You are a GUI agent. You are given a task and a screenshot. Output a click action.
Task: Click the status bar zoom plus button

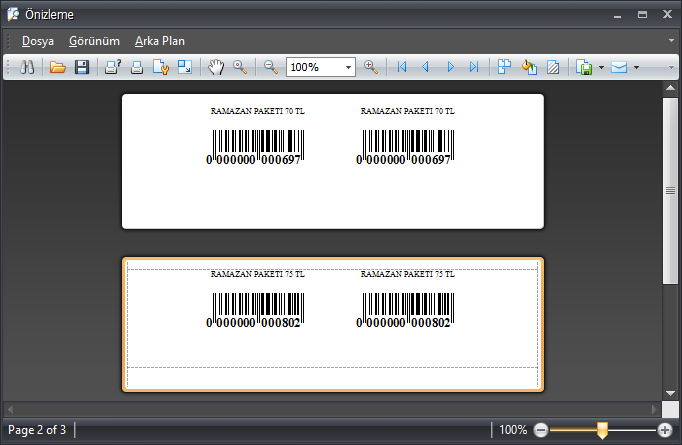(x=664, y=430)
